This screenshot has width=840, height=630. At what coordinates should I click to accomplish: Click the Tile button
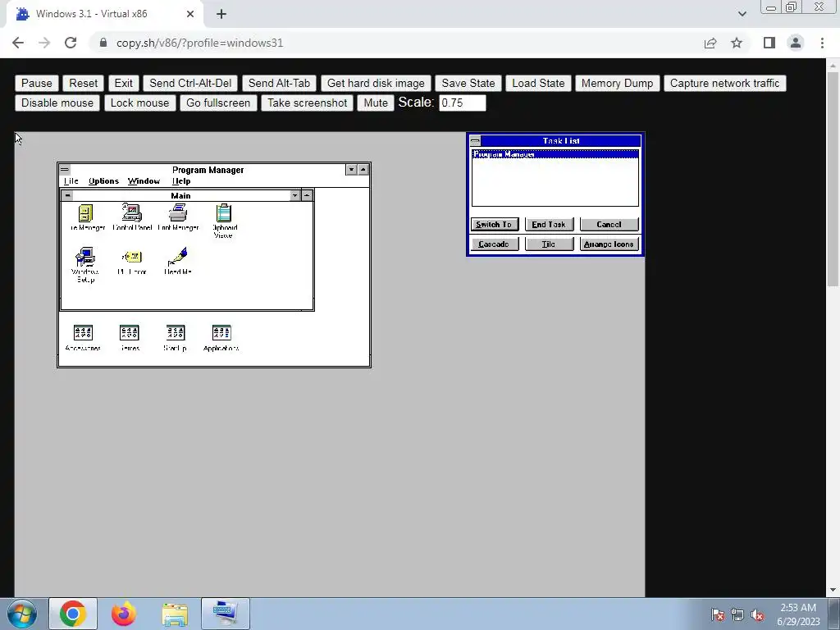(x=549, y=244)
